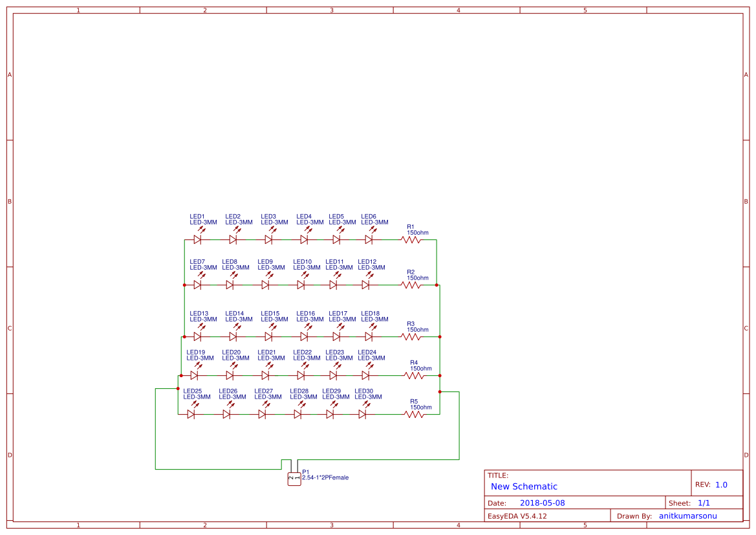Select the Drawn By name anitkumarsonu
Viewport: 756px width, 535px height.
(688, 516)
